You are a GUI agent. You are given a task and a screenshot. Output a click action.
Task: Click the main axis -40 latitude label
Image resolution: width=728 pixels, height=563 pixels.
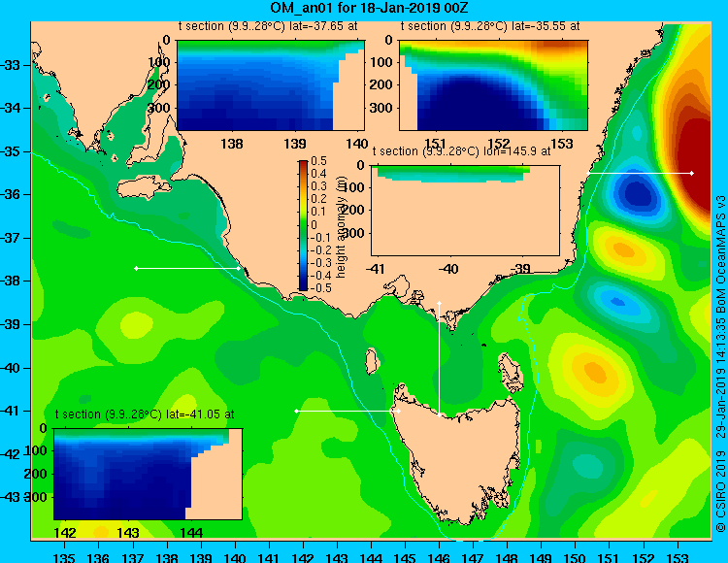11,368
